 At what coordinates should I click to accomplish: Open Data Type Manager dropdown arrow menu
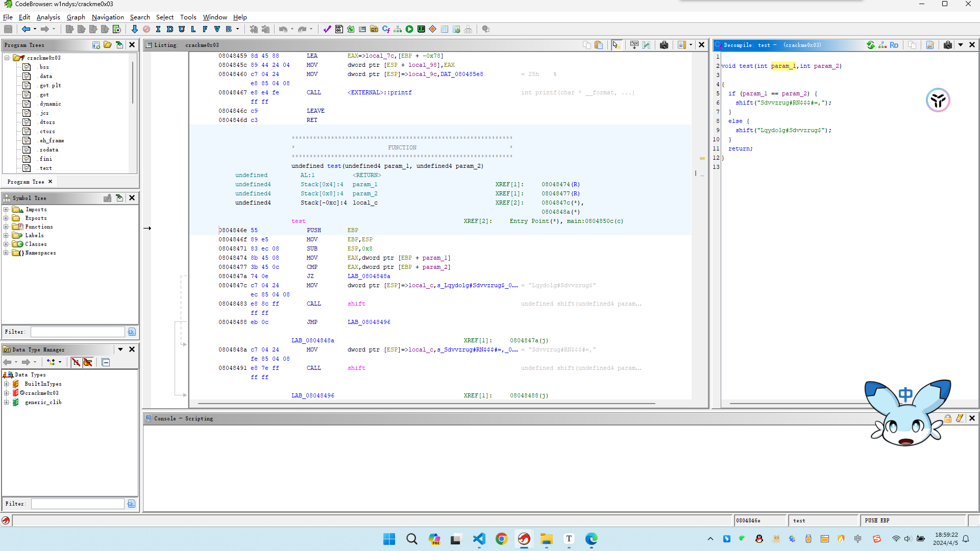tap(120, 349)
